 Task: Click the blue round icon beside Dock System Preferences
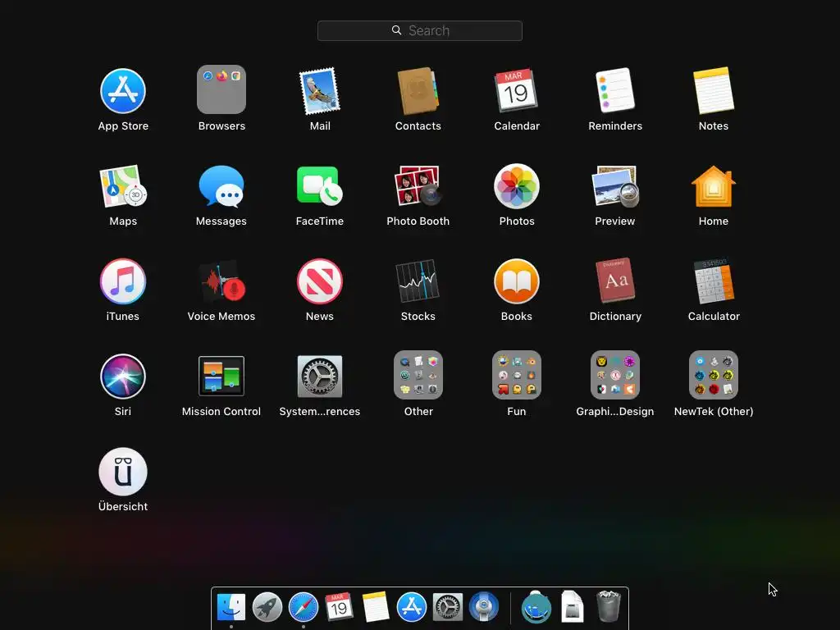[x=484, y=607]
